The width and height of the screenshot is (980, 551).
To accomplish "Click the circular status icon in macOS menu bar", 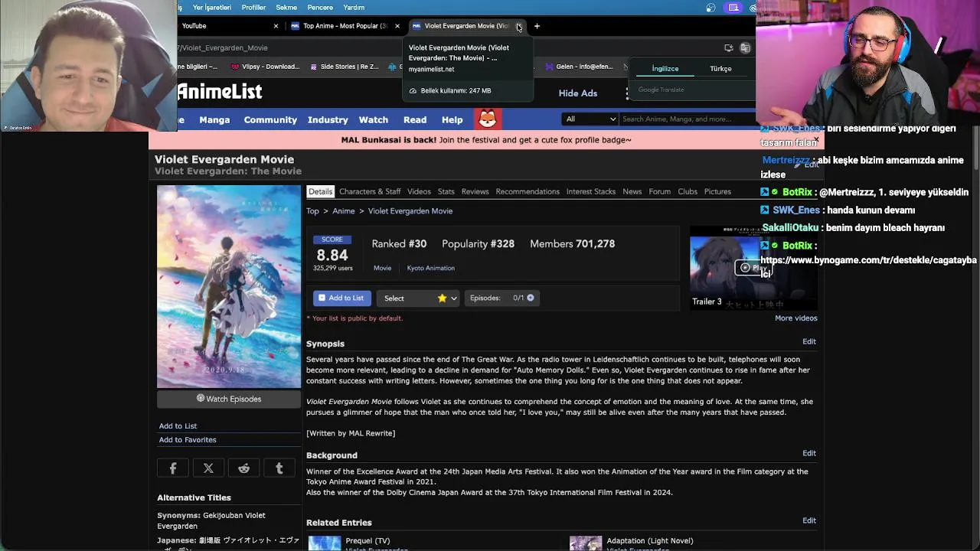I will (x=710, y=8).
